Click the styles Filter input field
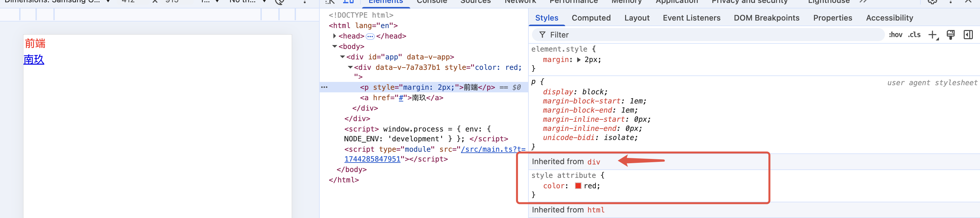This screenshot has width=980, height=218. tap(707, 35)
